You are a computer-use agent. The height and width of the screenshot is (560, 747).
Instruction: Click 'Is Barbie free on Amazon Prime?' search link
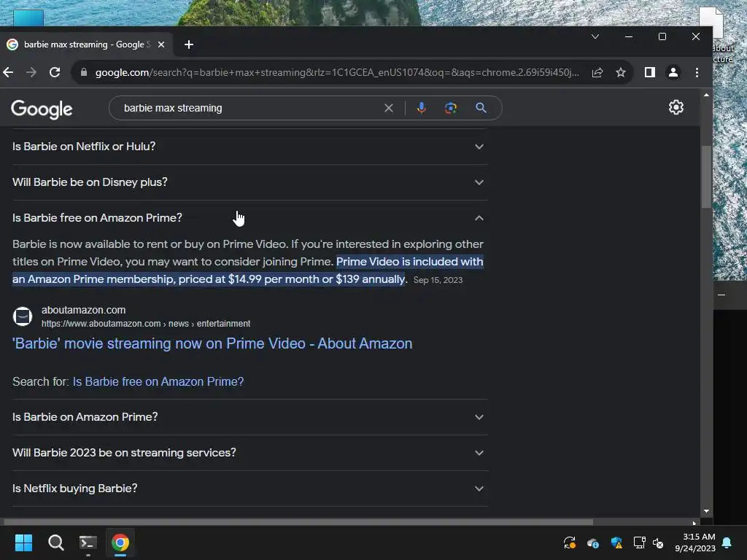[x=158, y=381]
